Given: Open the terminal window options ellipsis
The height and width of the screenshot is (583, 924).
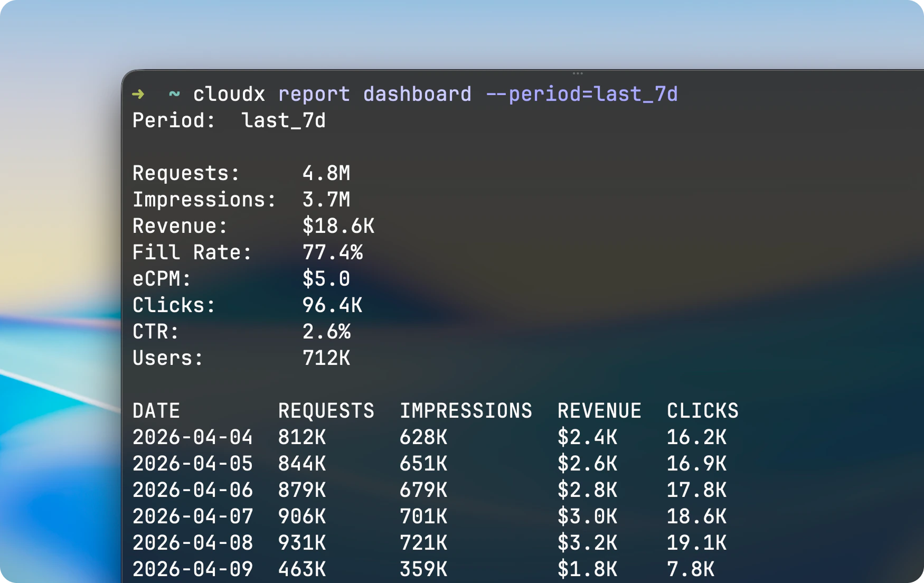Looking at the screenshot, I should point(578,73).
